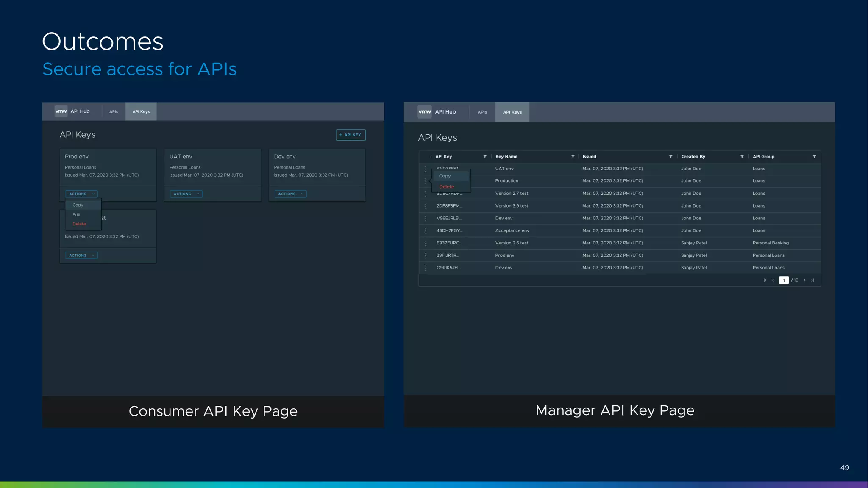This screenshot has width=868, height=488.
Task: Open Actions dropdown on Dev env card
Action: point(291,194)
